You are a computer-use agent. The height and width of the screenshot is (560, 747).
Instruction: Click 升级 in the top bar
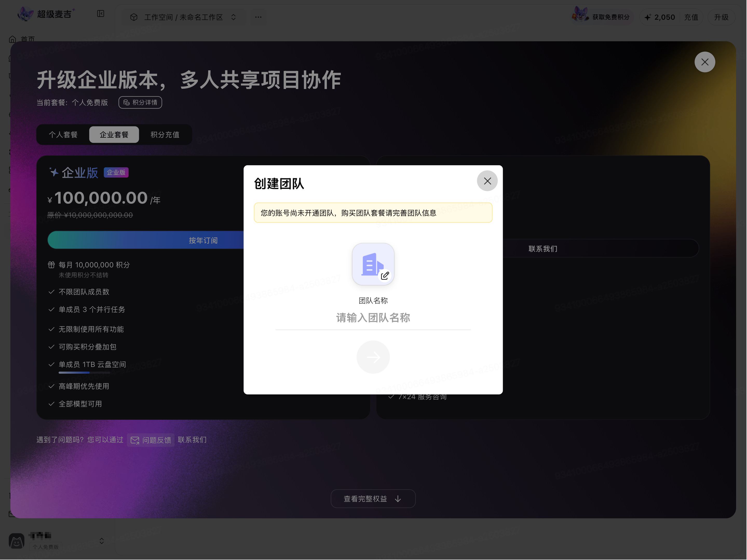721,17
